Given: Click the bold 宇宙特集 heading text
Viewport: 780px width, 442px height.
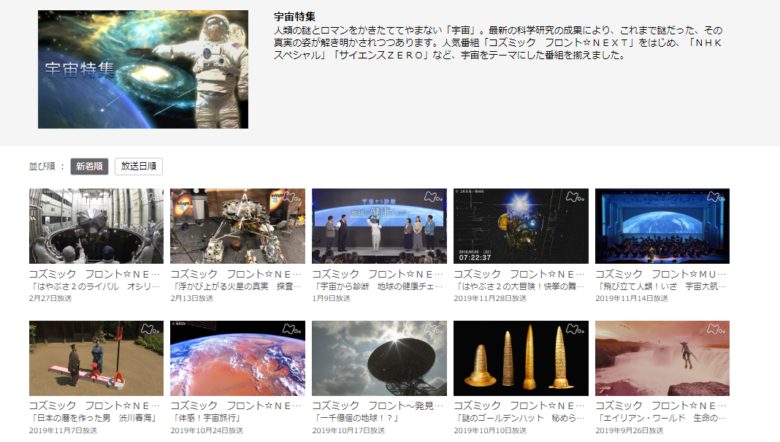Looking at the screenshot, I should 294,16.
